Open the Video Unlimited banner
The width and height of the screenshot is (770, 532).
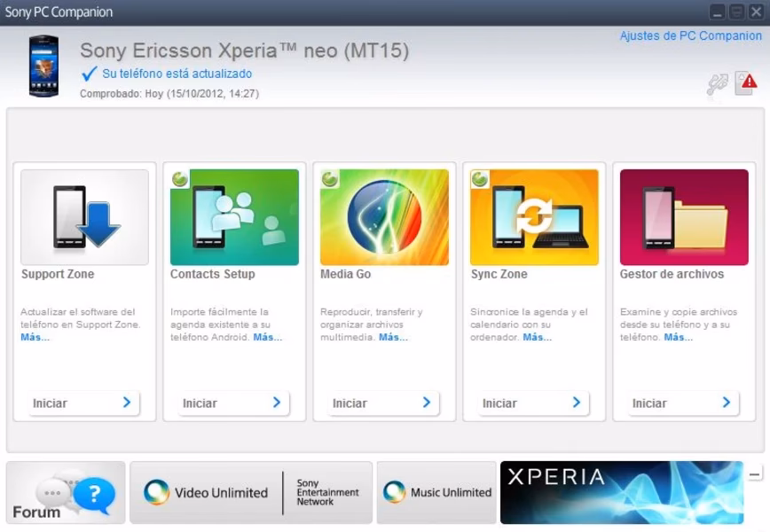click(x=251, y=492)
